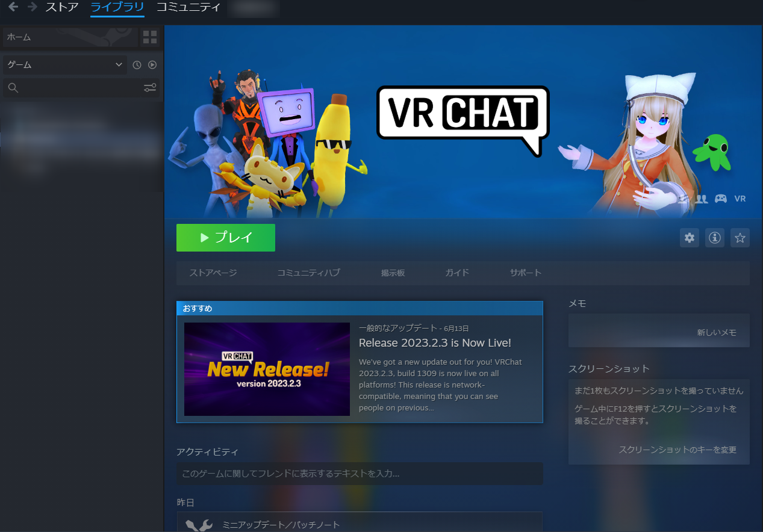Open the ストアページ link

coord(213,273)
